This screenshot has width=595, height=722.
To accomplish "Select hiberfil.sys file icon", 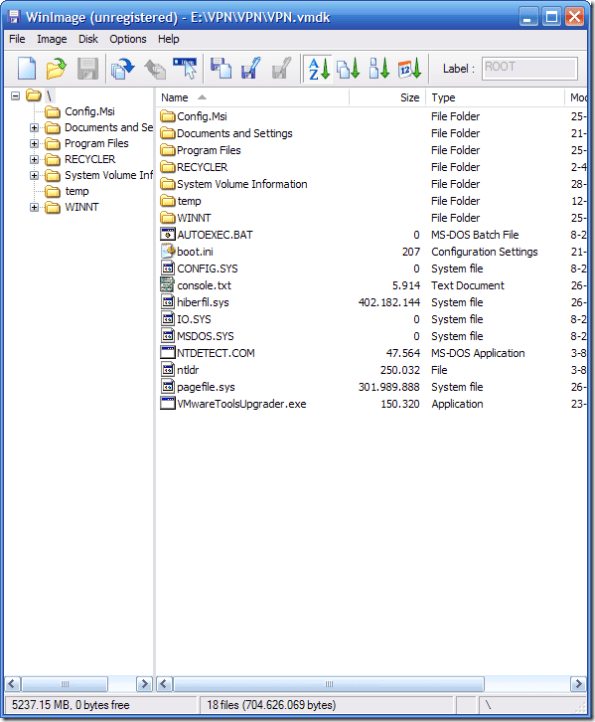I will pyautogui.click(x=168, y=302).
